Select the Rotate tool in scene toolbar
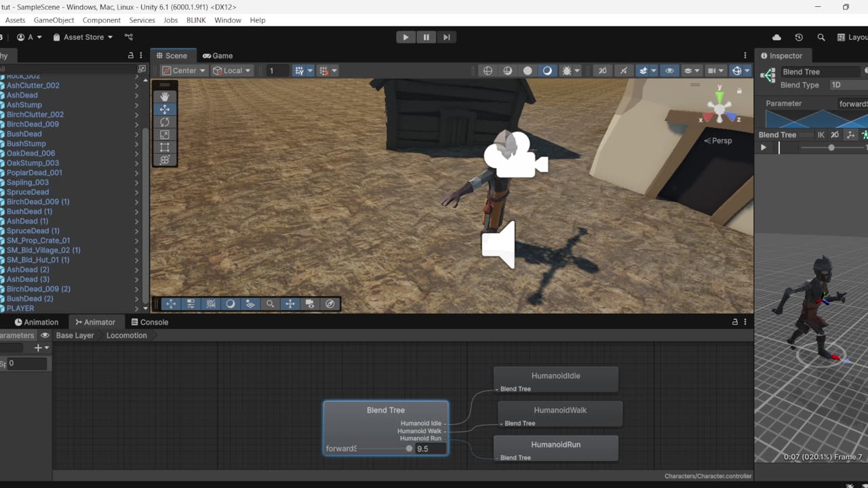868x488 pixels. [x=165, y=122]
